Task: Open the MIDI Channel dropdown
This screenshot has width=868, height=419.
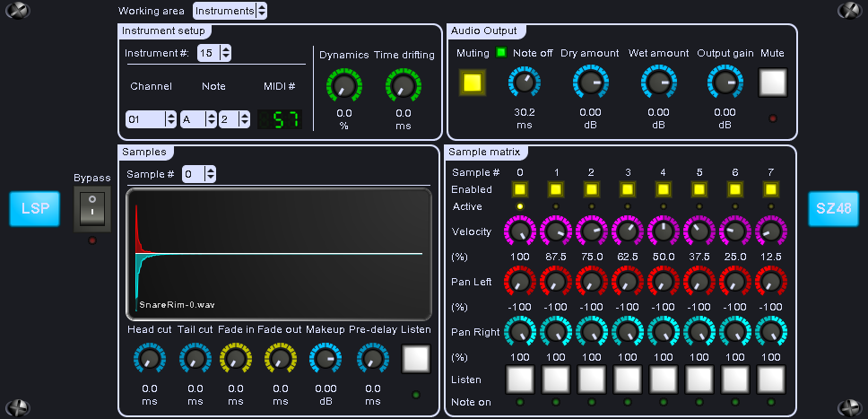Action: point(152,119)
